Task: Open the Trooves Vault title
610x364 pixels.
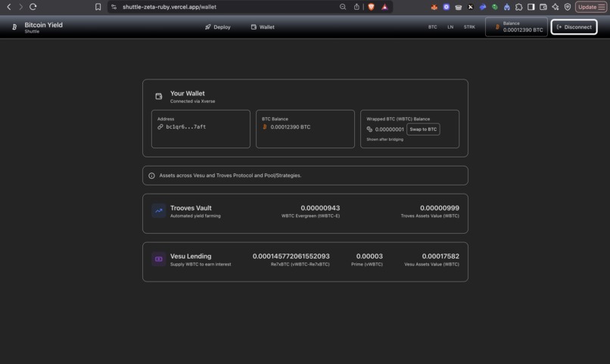Action: click(191, 208)
